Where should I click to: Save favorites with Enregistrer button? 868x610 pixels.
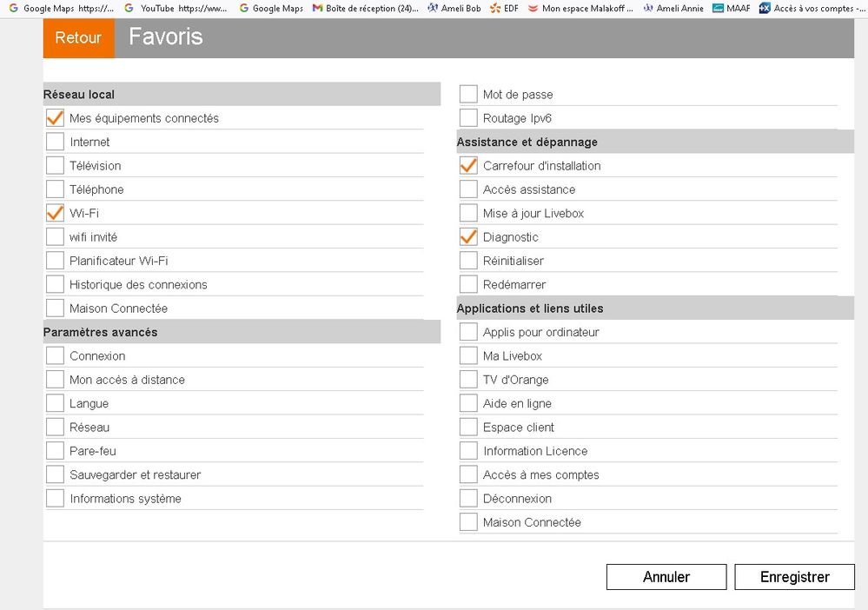point(794,577)
